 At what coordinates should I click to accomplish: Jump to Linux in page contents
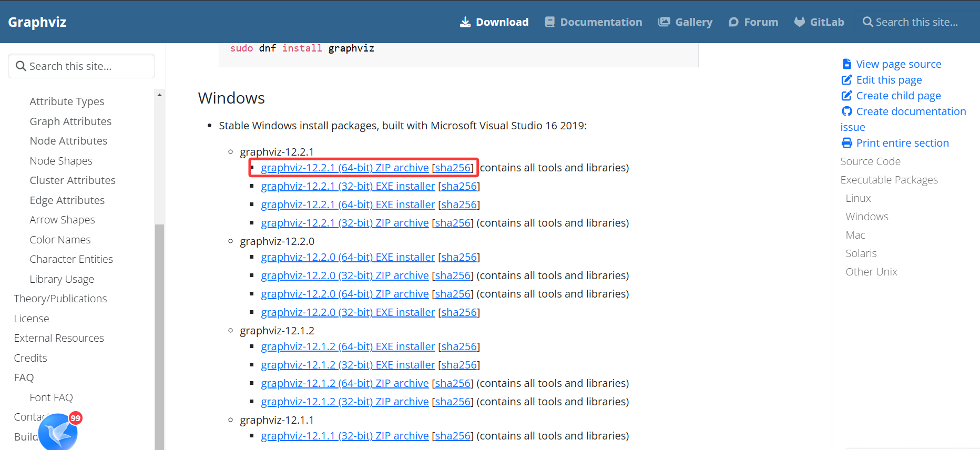858,198
